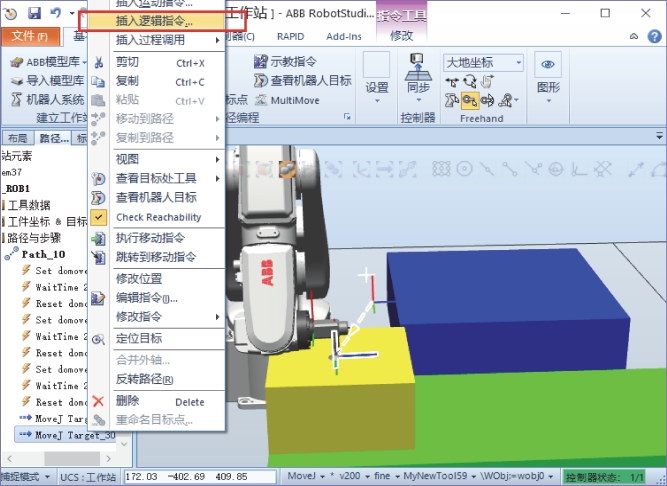Switch to the 布局 panel tab
This screenshot has width=667, height=486.
[17, 138]
